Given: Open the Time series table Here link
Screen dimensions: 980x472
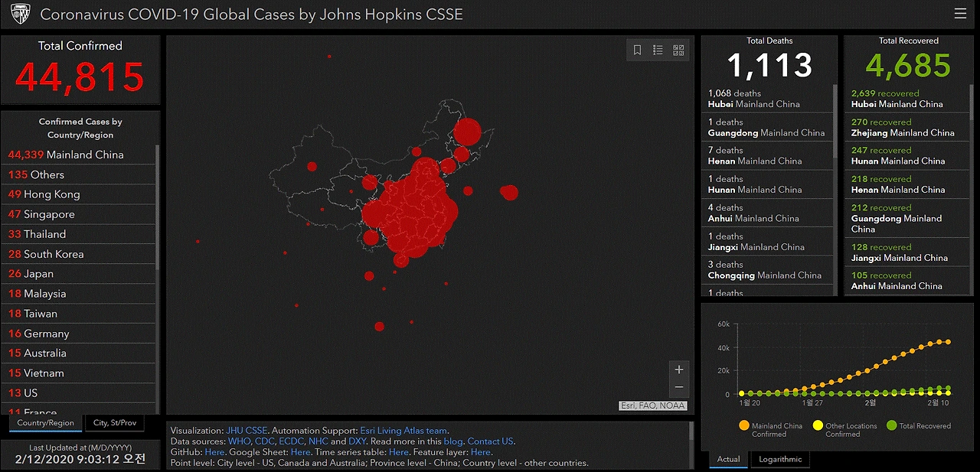Looking at the screenshot, I should 398,452.
